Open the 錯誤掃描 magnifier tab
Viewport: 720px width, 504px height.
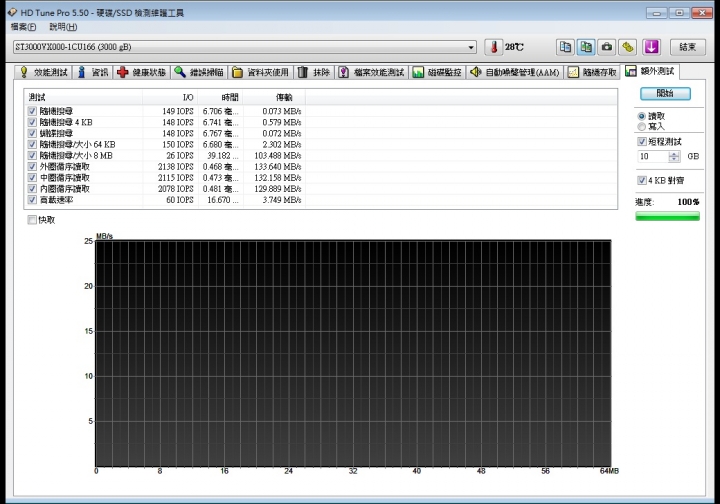[x=199, y=72]
